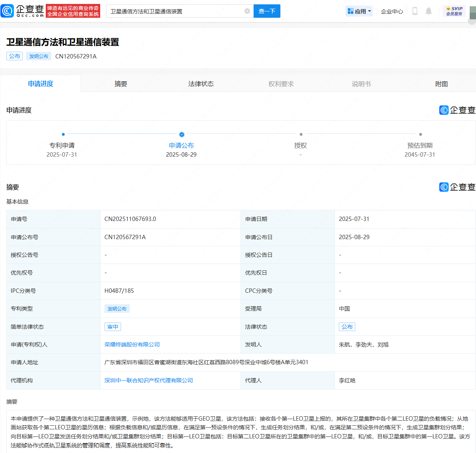Click the 查一下 search button
This screenshot has width=476, height=453.
point(267,11)
